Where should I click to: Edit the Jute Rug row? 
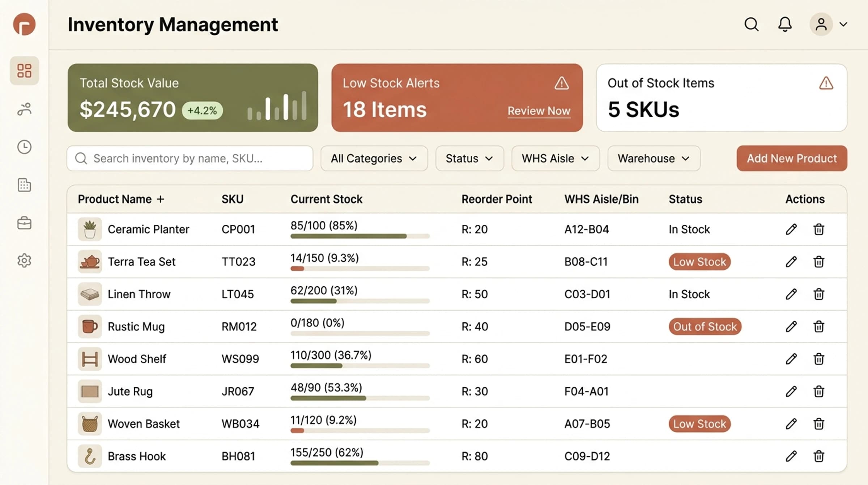click(791, 391)
